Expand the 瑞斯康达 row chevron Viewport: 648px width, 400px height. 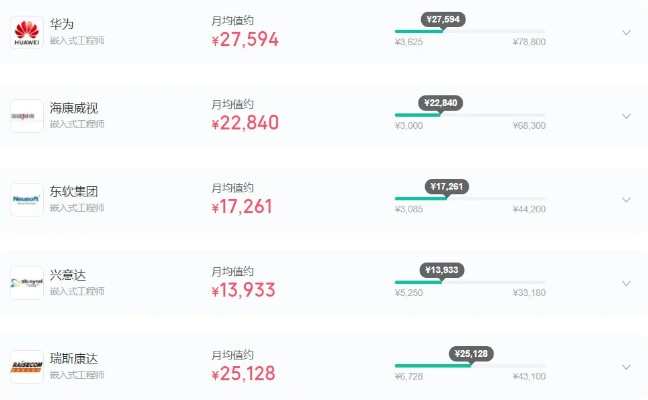click(626, 367)
